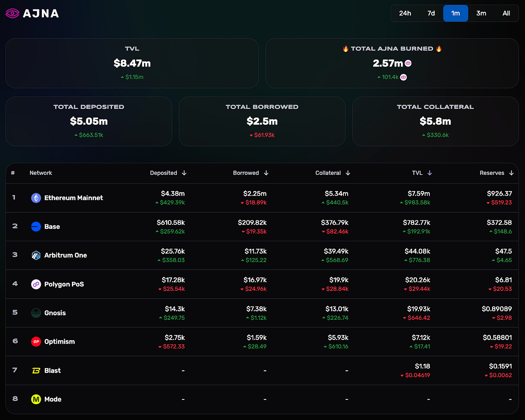
Task: Click the Base network icon
Action: click(36, 227)
